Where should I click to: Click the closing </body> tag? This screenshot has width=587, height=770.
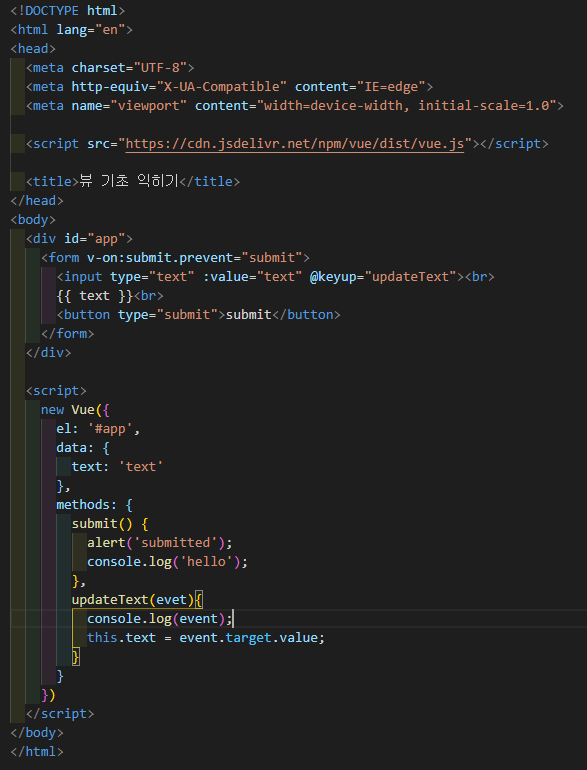[37, 733]
